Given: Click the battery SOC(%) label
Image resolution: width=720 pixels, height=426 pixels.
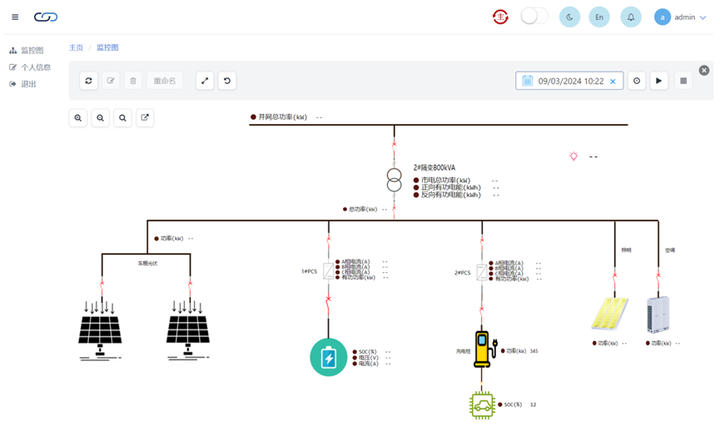Looking at the screenshot, I should coord(367,352).
